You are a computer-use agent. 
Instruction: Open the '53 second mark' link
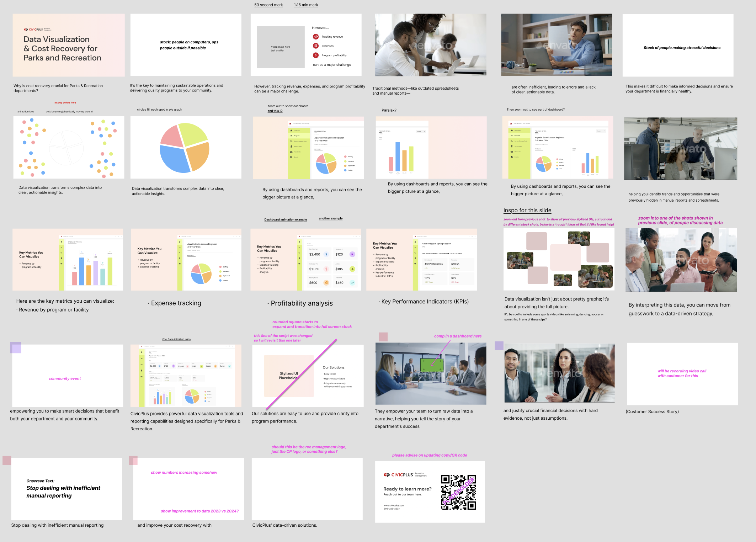pos(268,5)
